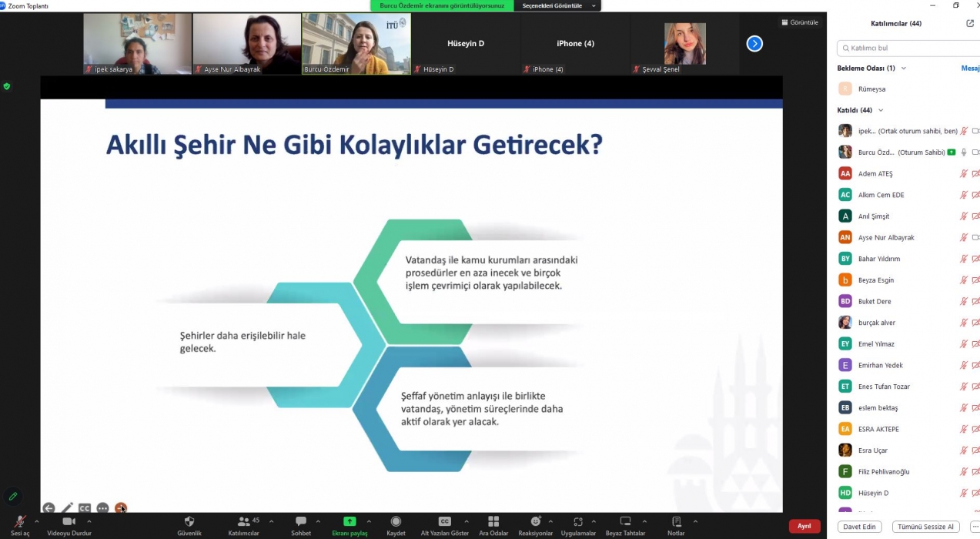Open Ara Odalar breakout rooms
The image size is (980, 539).
tap(493, 522)
